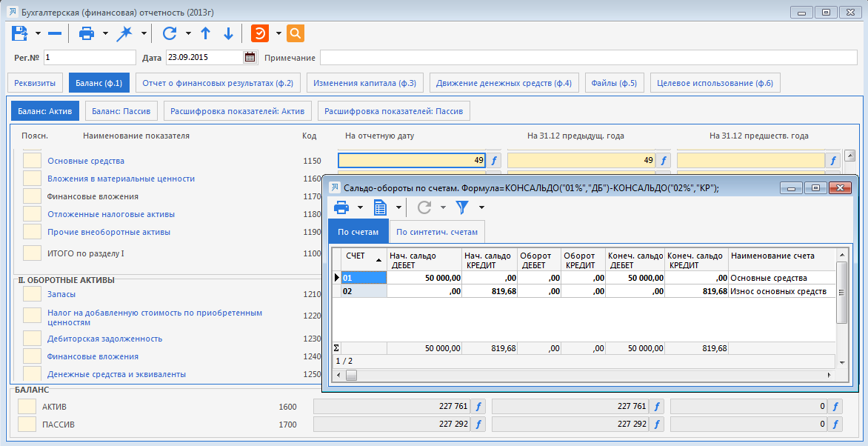Click the Отложенные налоговые активы link
This screenshot has height=446, width=868.
[110, 214]
